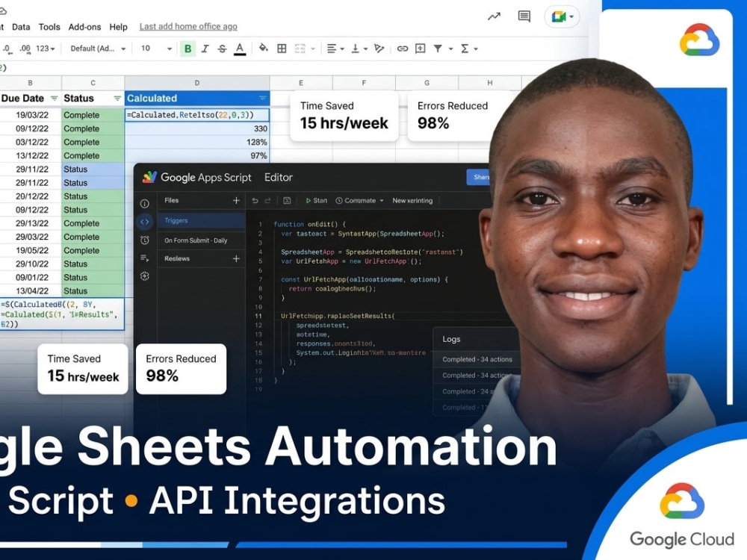
Task: Click the Increase decimal places icon
Action: click(x=25, y=49)
